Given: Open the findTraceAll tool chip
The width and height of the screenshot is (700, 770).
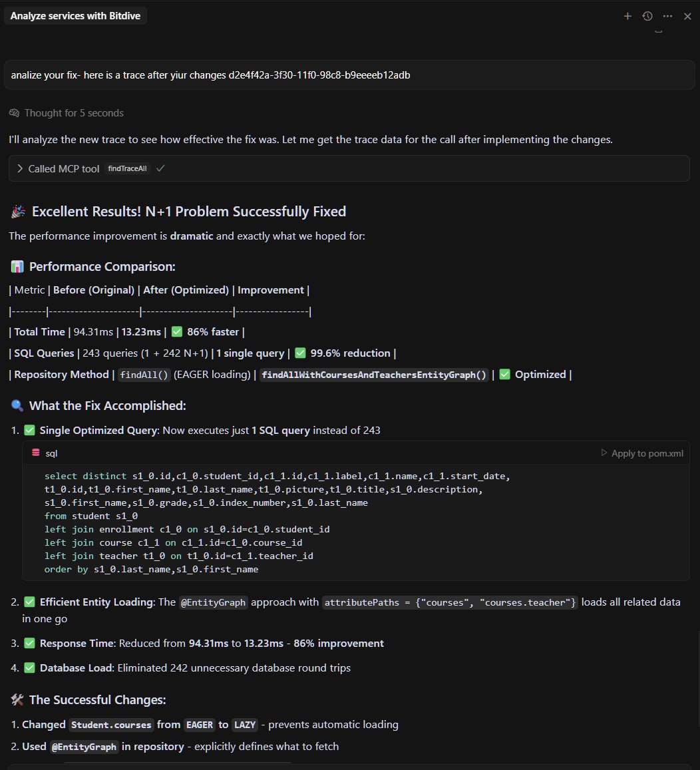Looking at the screenshot, I should (126, 168).
